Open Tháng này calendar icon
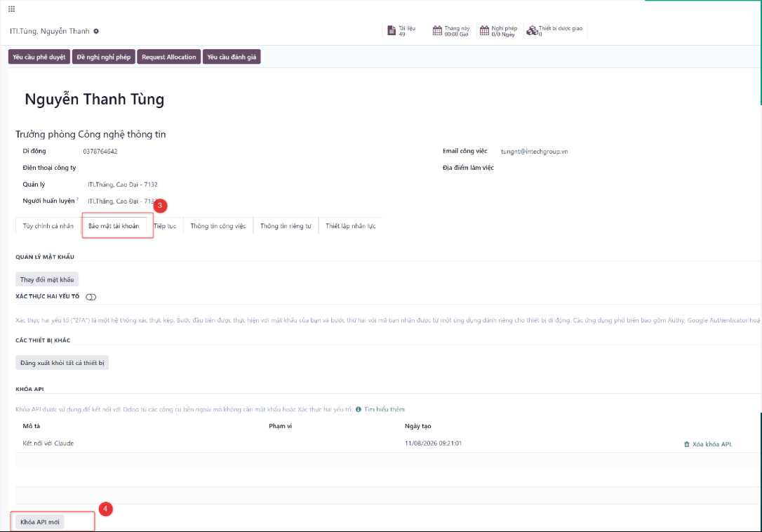Viewport: 762px width, 532px height. (x=437, y=31)
